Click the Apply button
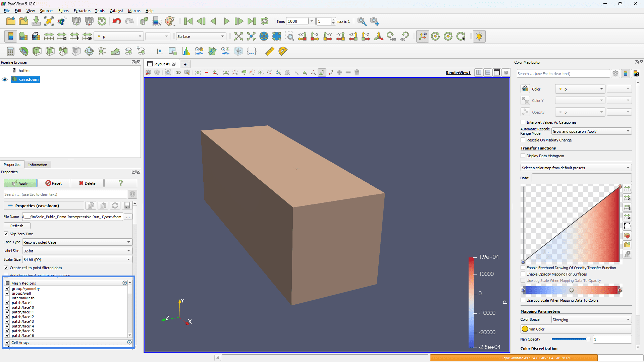 20,183
